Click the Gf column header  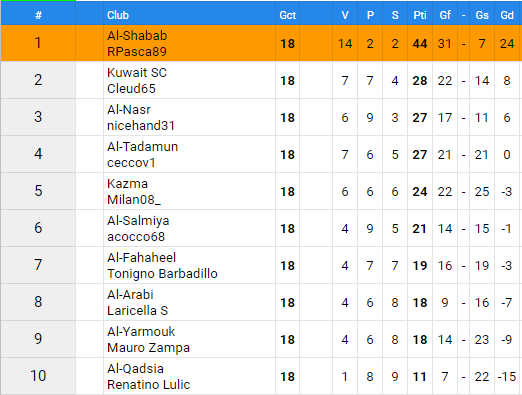point(445,15)
